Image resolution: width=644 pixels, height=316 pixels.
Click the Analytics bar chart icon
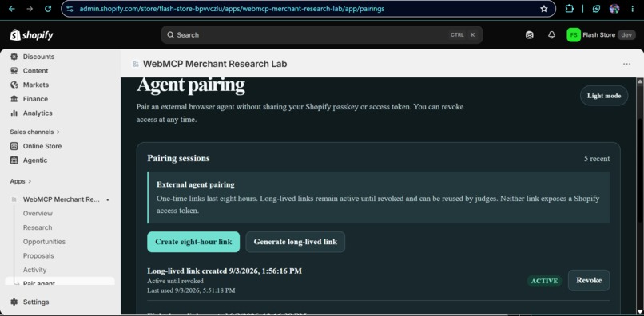coord(14,113)
